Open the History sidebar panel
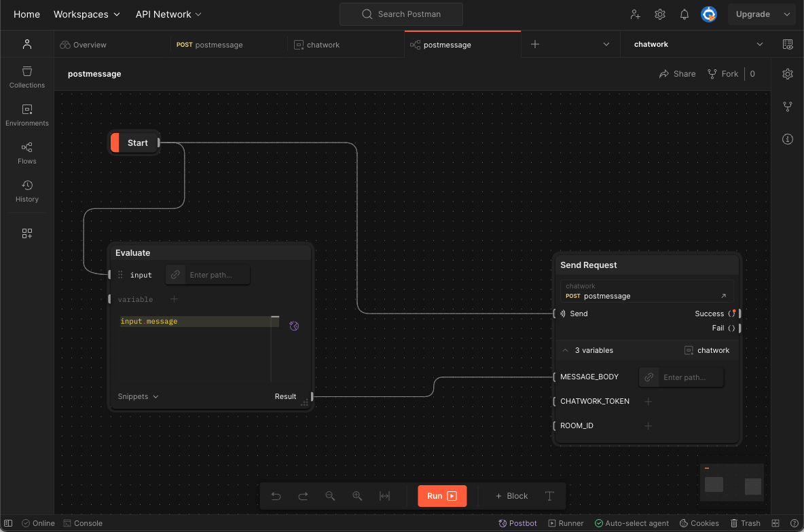 point(26,191)
